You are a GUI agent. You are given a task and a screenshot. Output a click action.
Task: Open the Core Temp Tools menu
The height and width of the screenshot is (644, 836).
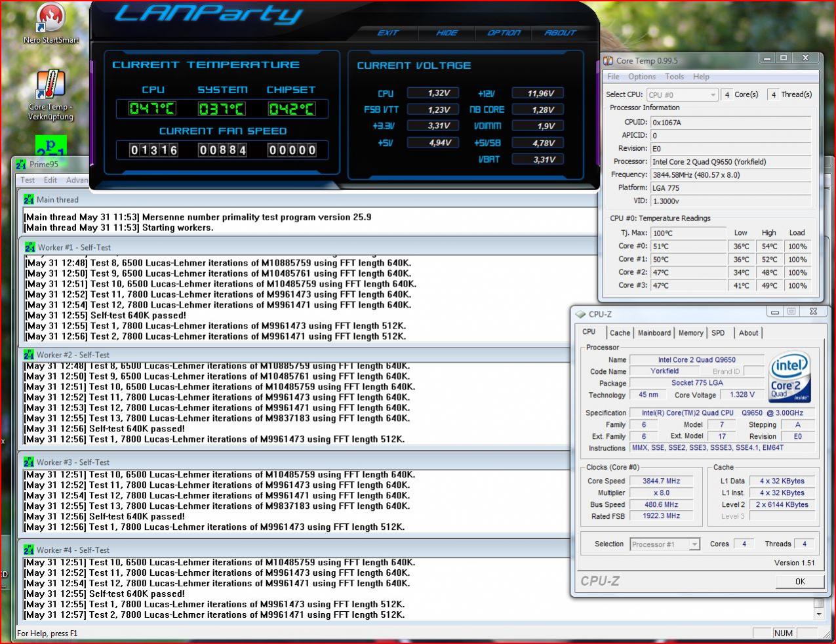click(674, 77)
